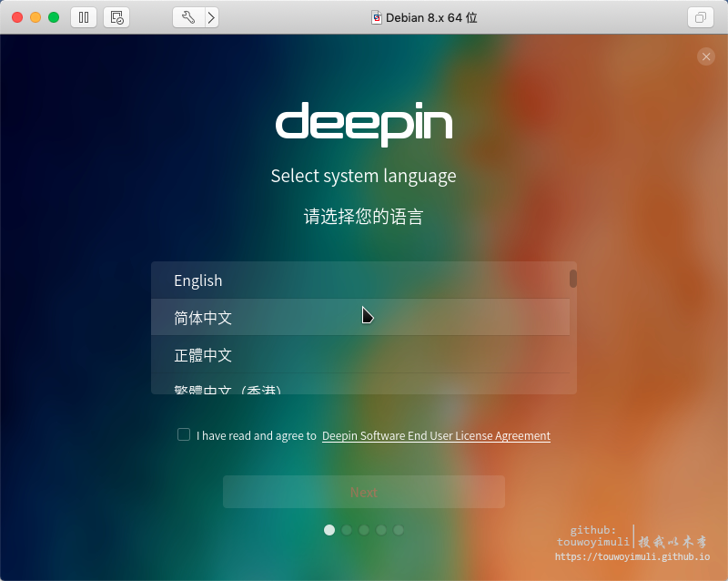Click the multi-window icon in title bar
728x581 pixels.
(700, 17)
